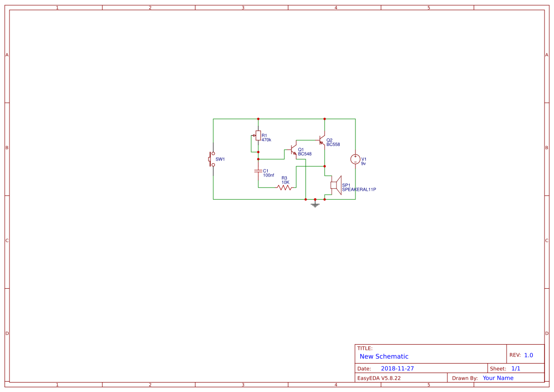This screenshot has width=554, height=392.
Task: Select the C1 100nf capacitor symbol
Action: pos(258,171)
